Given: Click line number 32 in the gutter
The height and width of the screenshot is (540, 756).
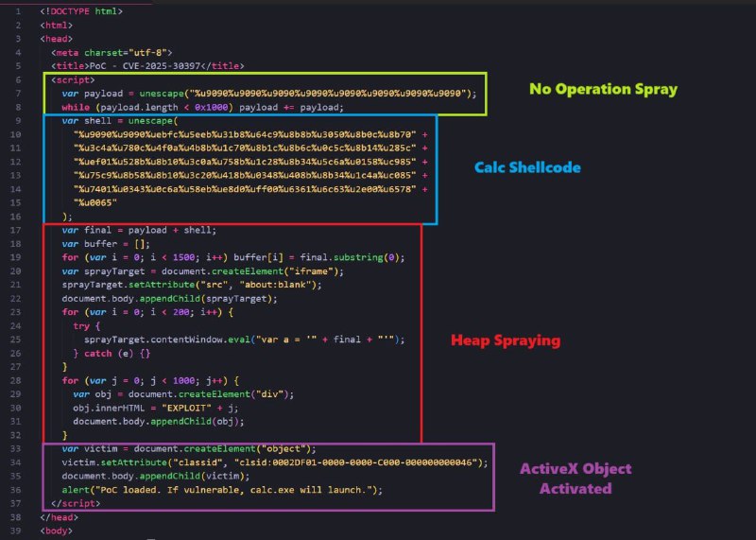Looking at the screenshot, I should (x=15, y=435).
